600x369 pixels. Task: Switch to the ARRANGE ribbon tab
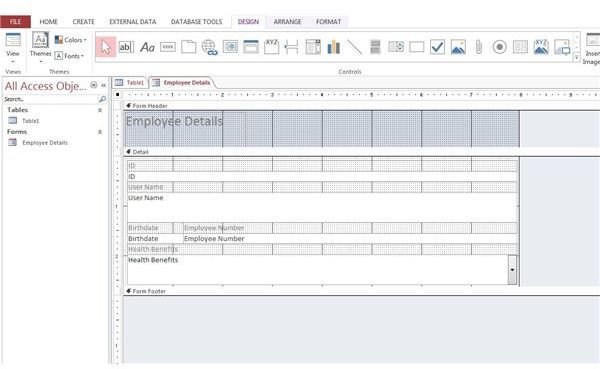coord(287,22)
